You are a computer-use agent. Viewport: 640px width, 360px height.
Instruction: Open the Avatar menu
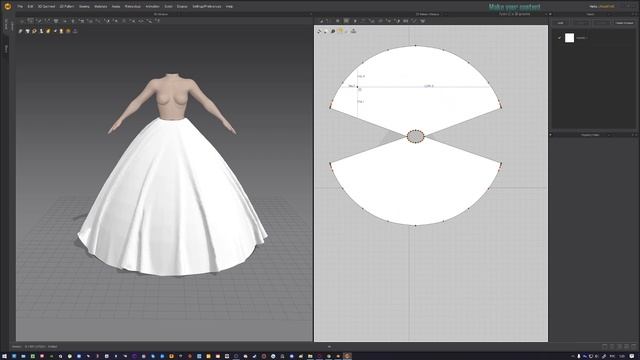tap(116, 7)
